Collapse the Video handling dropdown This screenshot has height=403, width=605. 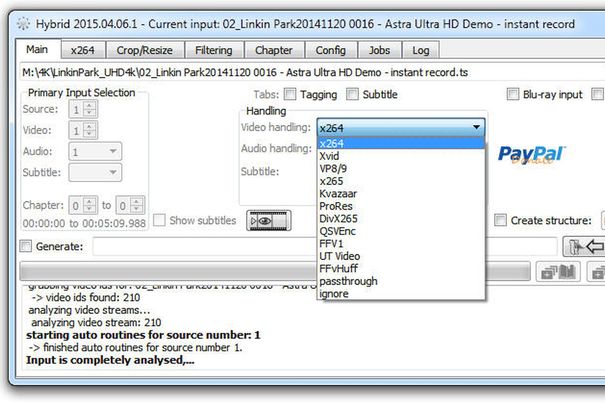point(476,127)
